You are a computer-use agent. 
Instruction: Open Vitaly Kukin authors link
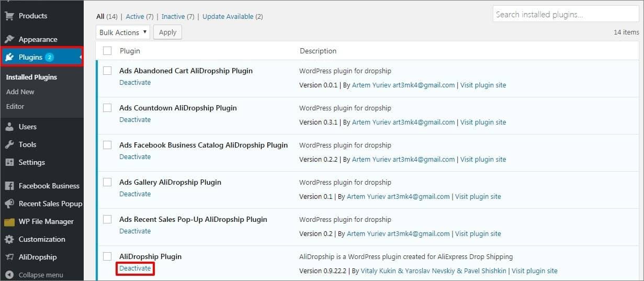[434, 271]
